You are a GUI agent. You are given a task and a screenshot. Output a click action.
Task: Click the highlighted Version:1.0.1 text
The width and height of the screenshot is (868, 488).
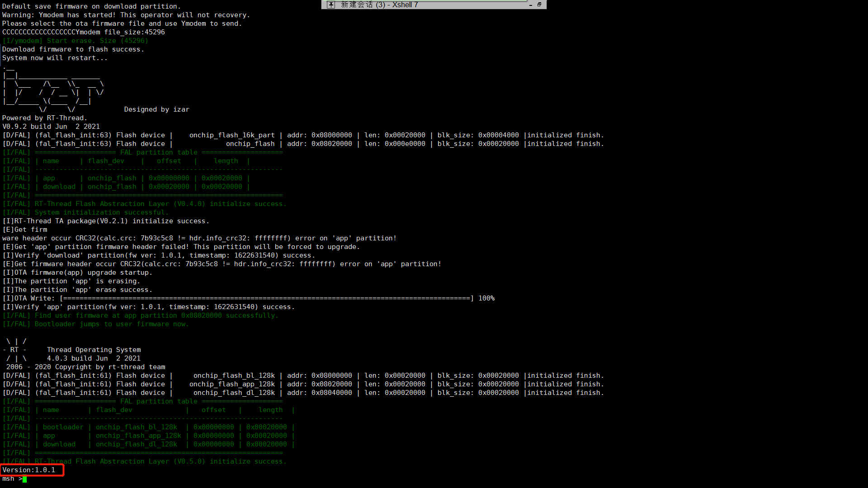click(x=29, y=470)
